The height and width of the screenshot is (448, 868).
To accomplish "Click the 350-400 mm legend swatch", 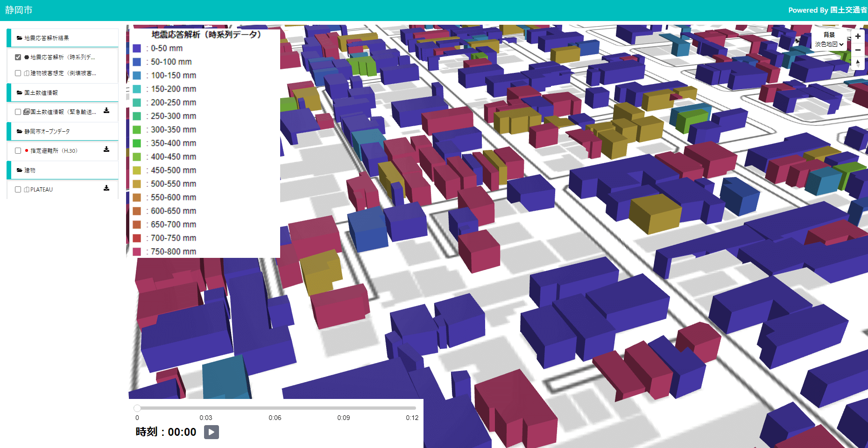I will click(137, 143).
